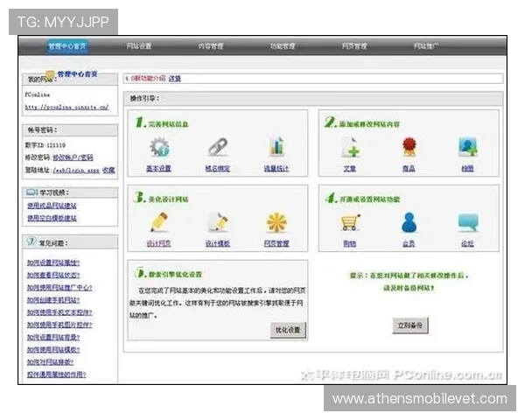Click the 收藏 link next to login address
Image resolution: width=525 pixels, height=420 pixels.
(108, 170)
